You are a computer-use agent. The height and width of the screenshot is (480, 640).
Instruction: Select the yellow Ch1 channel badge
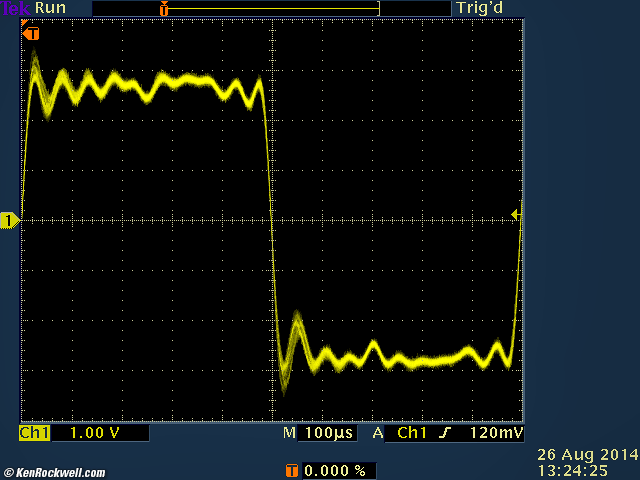click(34, 434)
